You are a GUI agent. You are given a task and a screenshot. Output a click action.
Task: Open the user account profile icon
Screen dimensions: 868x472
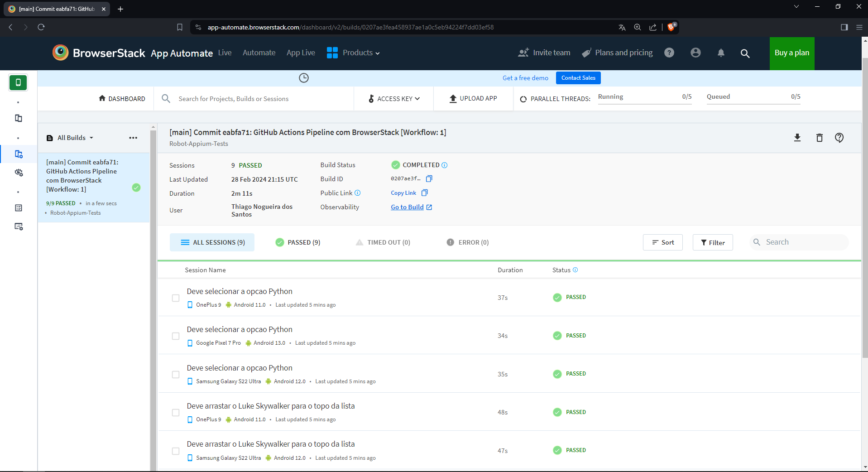pyautogui.click(x=695, y=53)
